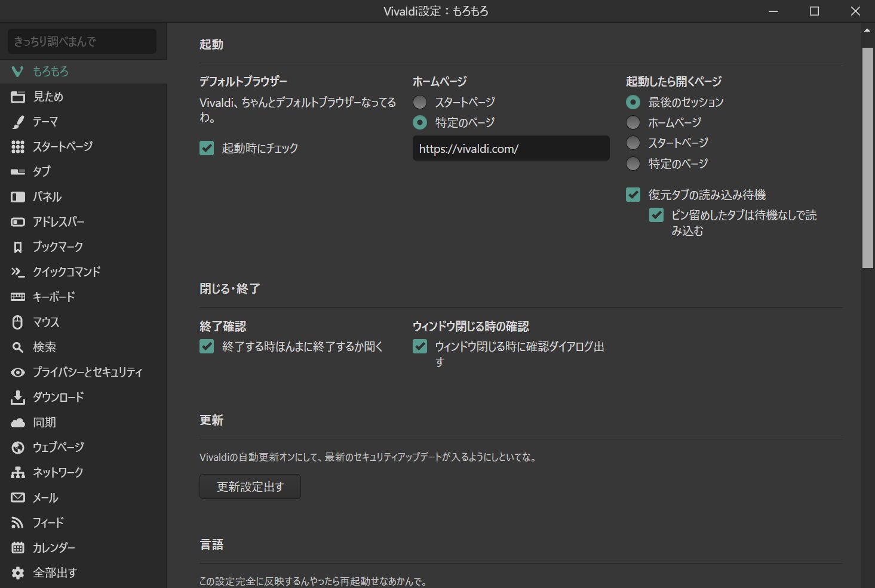Click the calendar icon for カレンダー

pyautogui.click(x=18, y=548)
